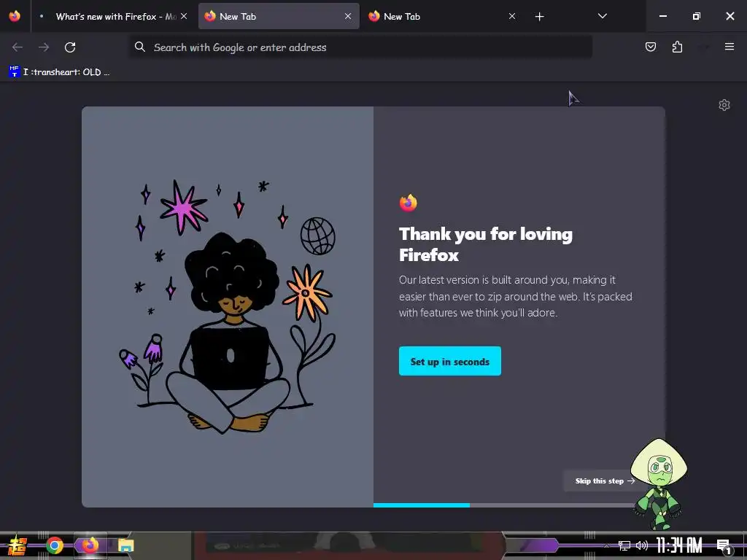The width and height of the screenshot is (747, 560).
Task: Click the Peridot desktop mascot character
Action: tap(659, 484)
